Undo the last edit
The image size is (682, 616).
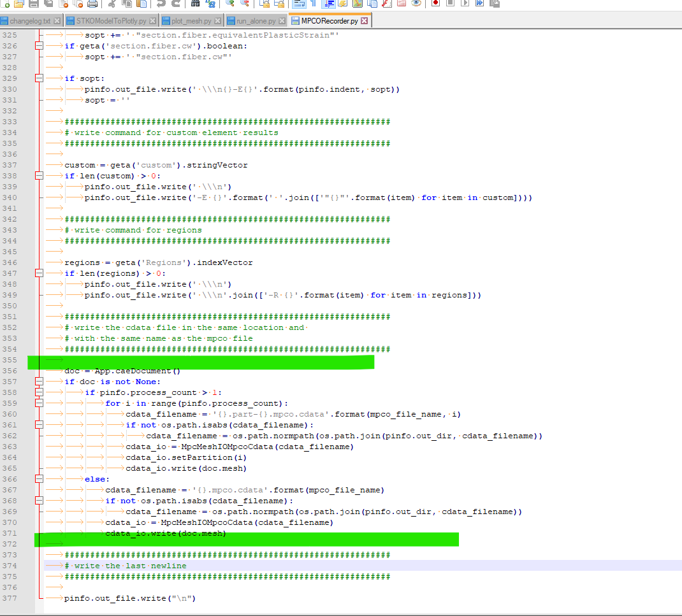[161, 3]
